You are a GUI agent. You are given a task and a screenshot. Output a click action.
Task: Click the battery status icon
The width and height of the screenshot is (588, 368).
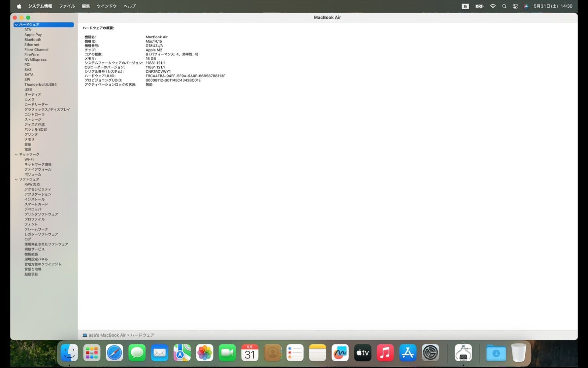(479, 6)
